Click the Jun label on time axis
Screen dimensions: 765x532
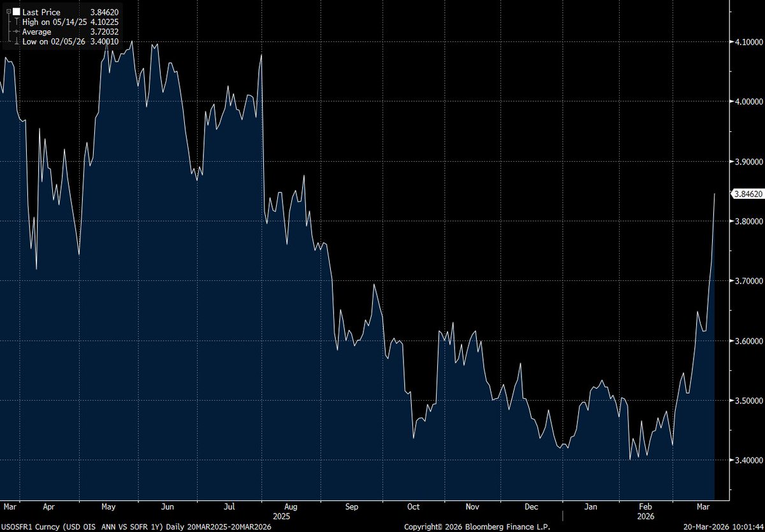coord(167,507)
